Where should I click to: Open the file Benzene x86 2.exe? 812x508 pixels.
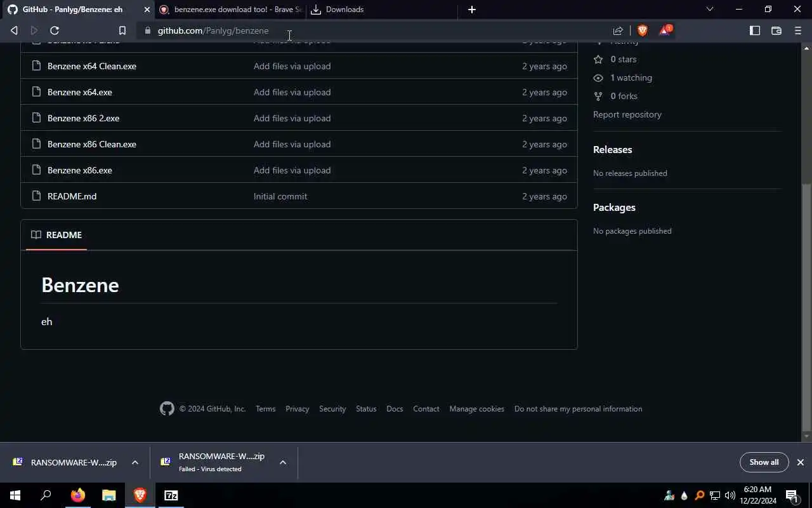[83, 118]
